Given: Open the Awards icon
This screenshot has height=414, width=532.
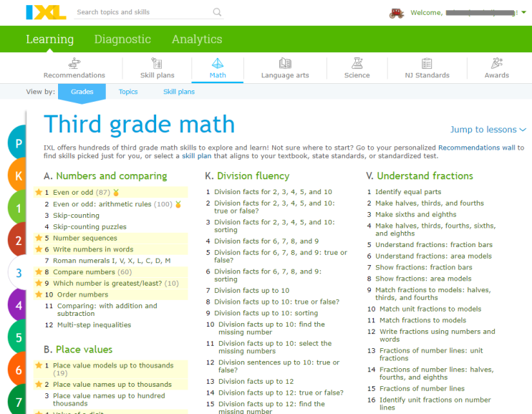Looking at the screenshot, I should 497,63.
